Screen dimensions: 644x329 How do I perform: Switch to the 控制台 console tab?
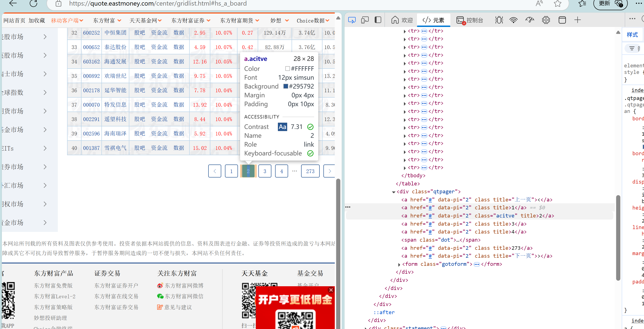(x=470, y=20)
